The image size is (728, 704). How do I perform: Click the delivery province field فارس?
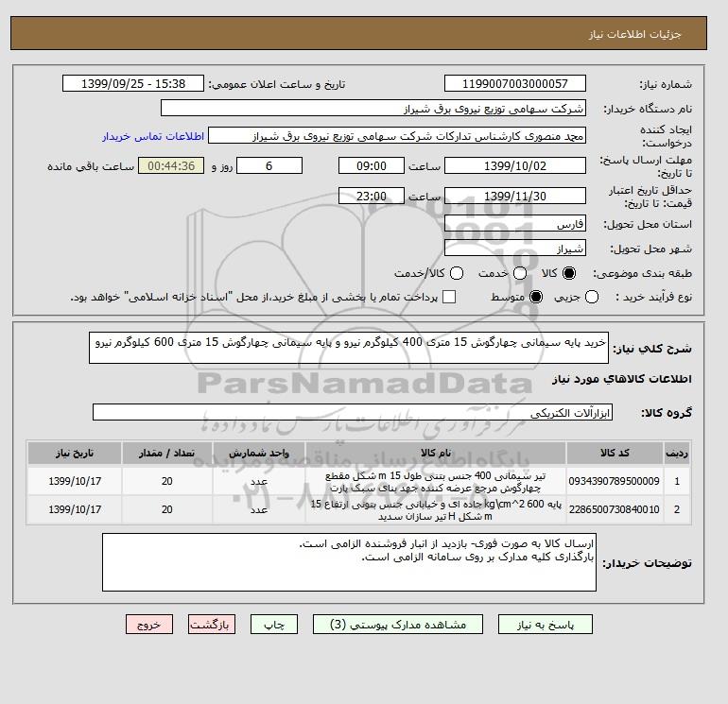coord(515,224)
